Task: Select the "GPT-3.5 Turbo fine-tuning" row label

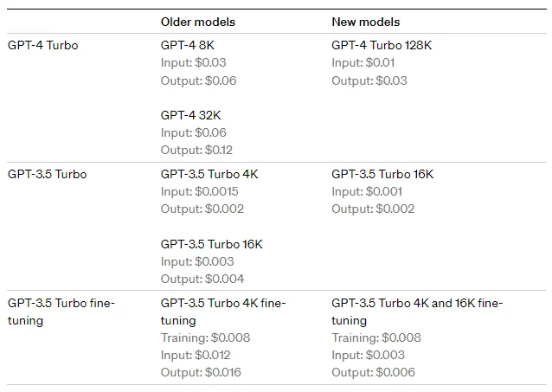Action: (61, 312)
